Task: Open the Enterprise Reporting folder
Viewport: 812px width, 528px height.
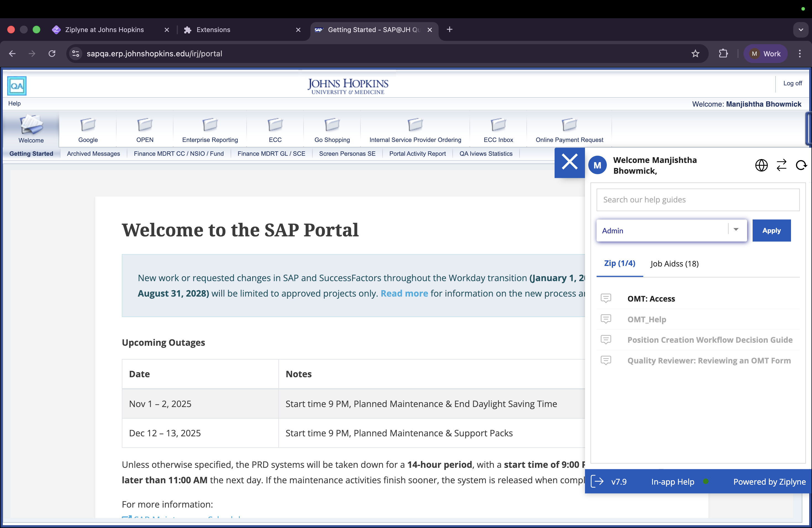Action: (210, 125)
